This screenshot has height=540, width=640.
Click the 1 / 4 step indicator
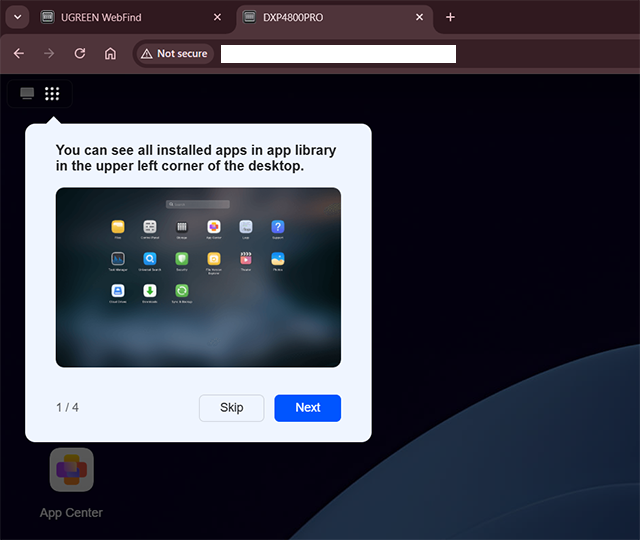pyautogui.click(x=67, y=408)
